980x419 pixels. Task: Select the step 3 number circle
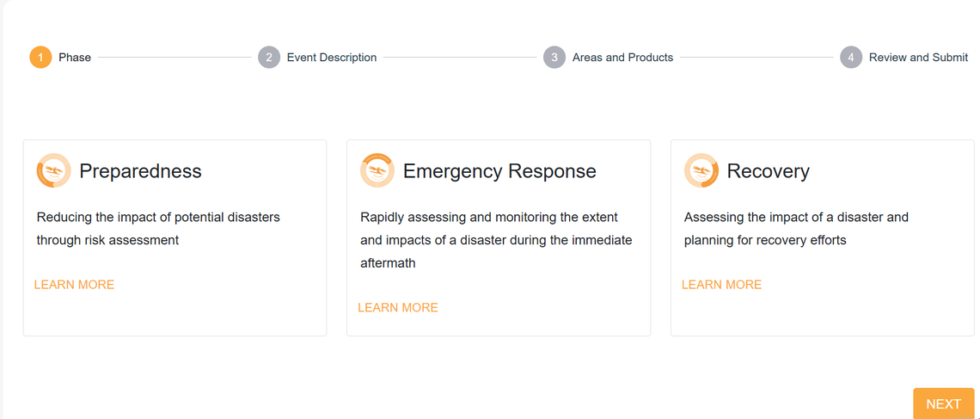(x=554, y=58)
